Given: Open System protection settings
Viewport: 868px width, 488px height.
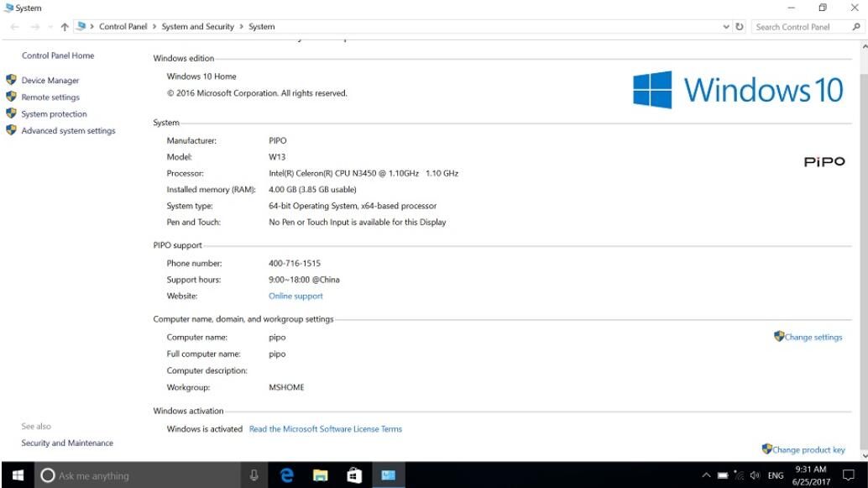Looking at the screenshot, I should [54, 113].
